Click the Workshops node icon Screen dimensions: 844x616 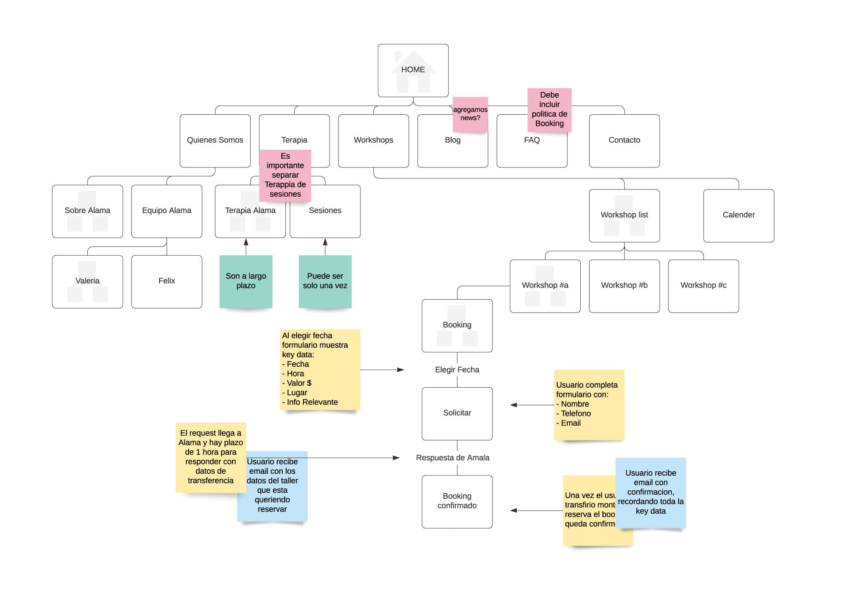(x=373, y=140)
